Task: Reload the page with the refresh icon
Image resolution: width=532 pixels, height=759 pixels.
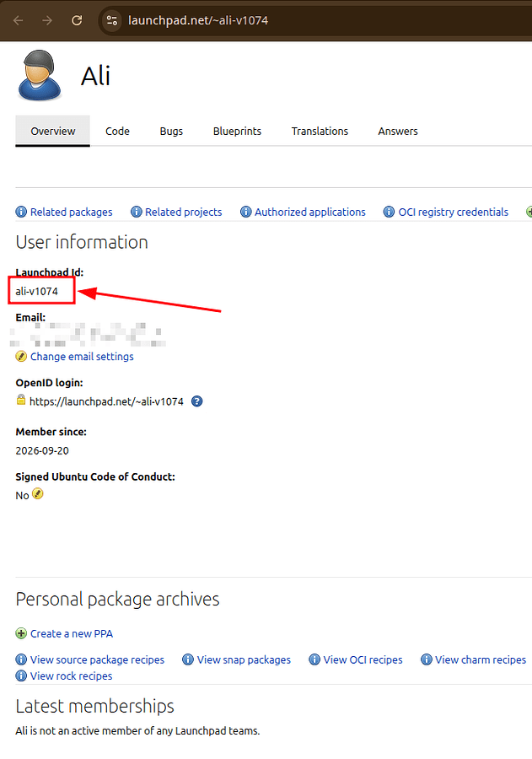Action: pos(77,20)
